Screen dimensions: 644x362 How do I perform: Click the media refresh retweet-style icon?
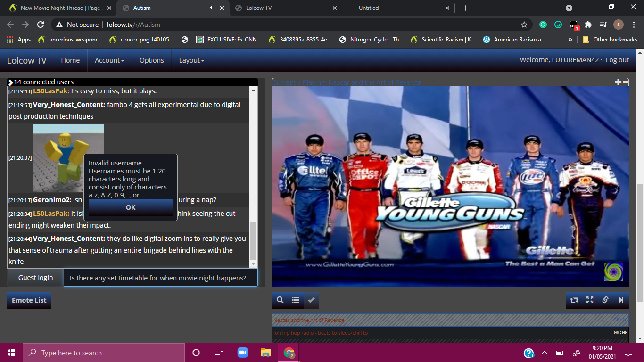(x=574, y=300)
